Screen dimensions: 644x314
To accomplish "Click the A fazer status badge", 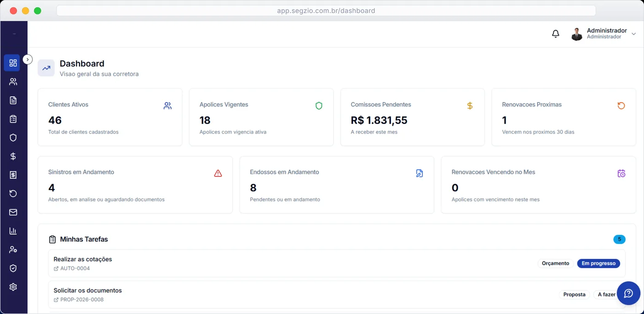I will (606, 294).
